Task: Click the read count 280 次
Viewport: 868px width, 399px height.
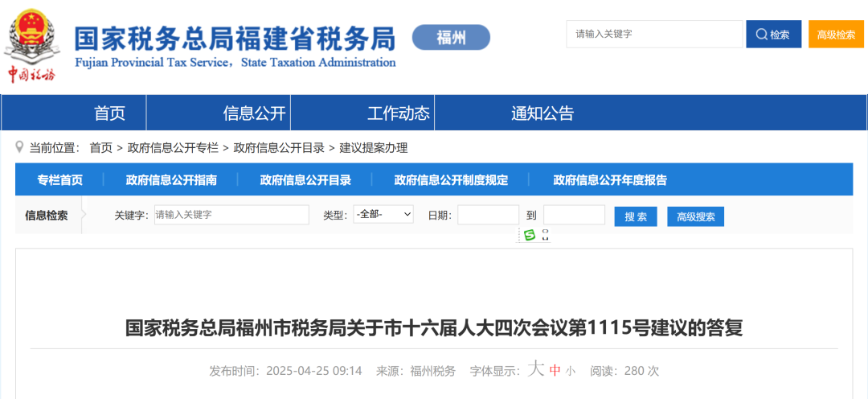Action: pyautogui.click(x=641, y=371)
